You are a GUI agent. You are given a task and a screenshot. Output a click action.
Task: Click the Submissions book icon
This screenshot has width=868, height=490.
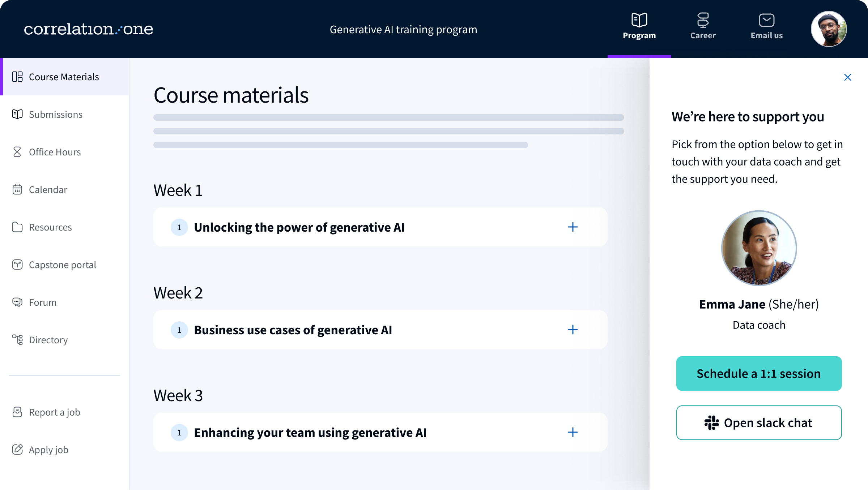pyautogui.click(x=17, y=114)
